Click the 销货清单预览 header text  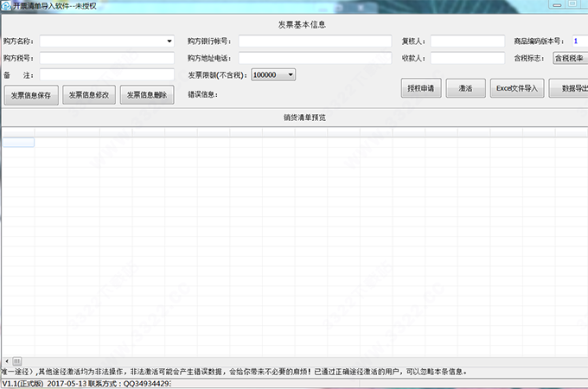point(304,118)
